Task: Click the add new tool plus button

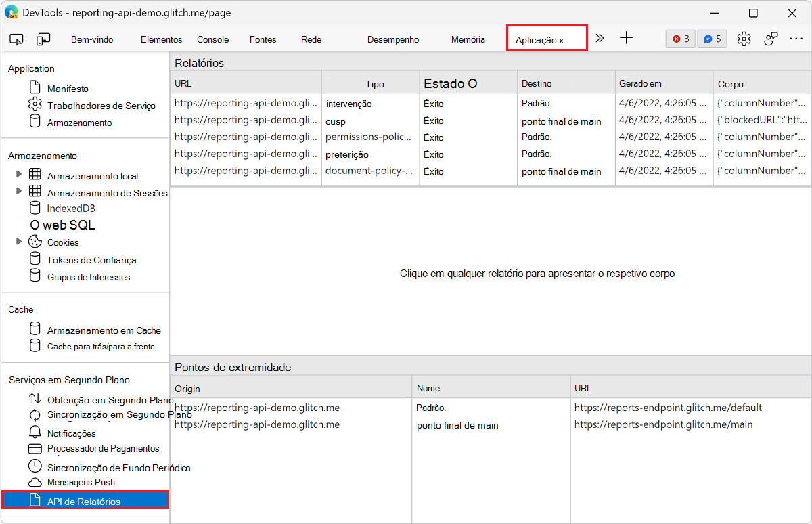Action: (x=626, y=39)
